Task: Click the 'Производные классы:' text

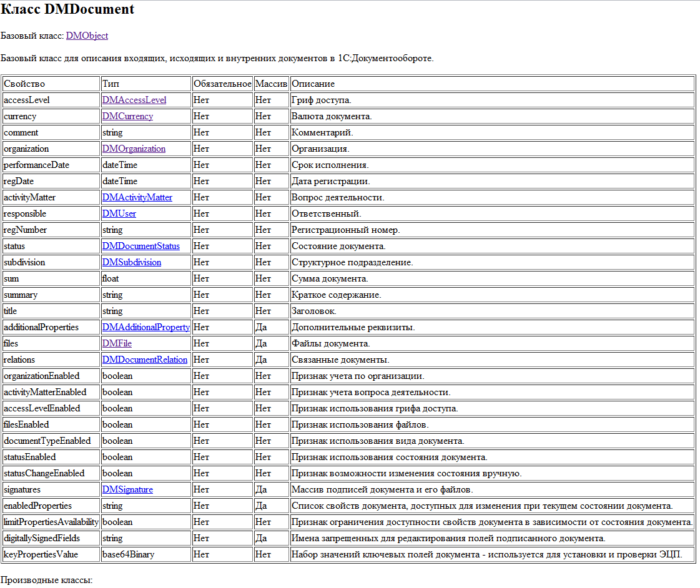Action: coord(46,580)
